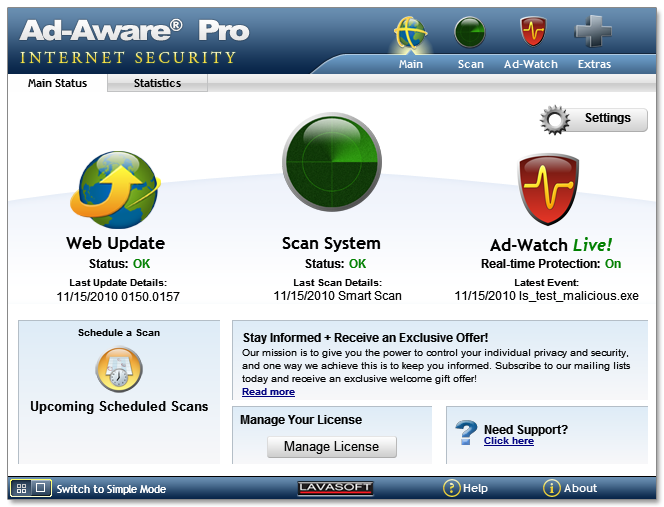Viewport: 664px width, 507px height.
Task: Open the Click here support link
Action: 509,441
